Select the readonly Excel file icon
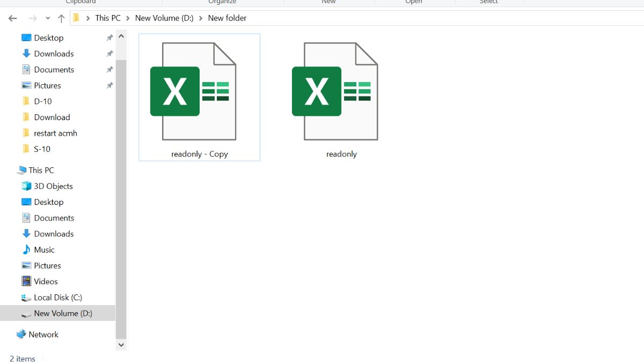This screenshot has height=362, width=644. click(x=334, y=91)
